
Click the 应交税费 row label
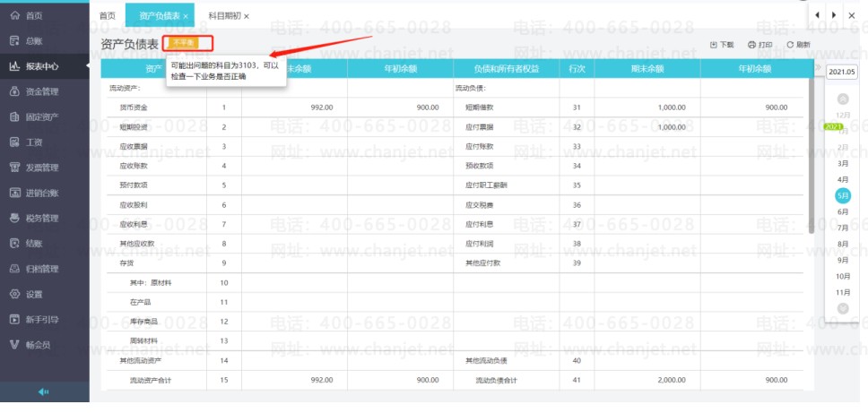[x=480, y=204]
